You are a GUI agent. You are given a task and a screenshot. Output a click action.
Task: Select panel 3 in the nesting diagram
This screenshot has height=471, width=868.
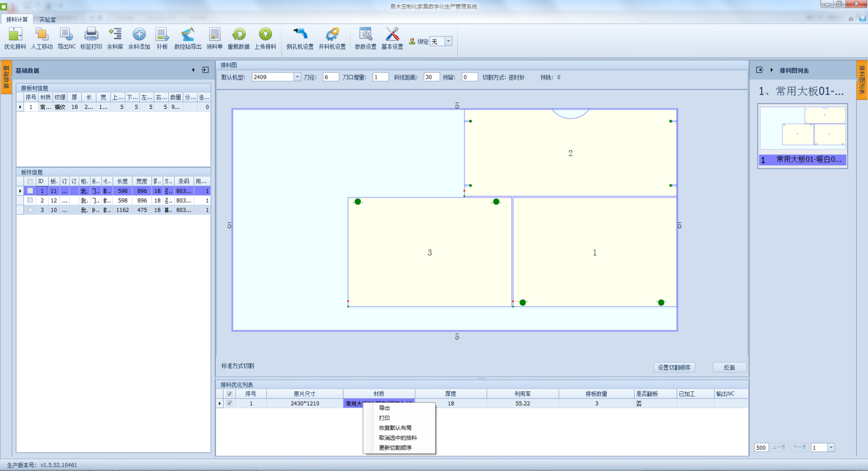click(430, 252)
